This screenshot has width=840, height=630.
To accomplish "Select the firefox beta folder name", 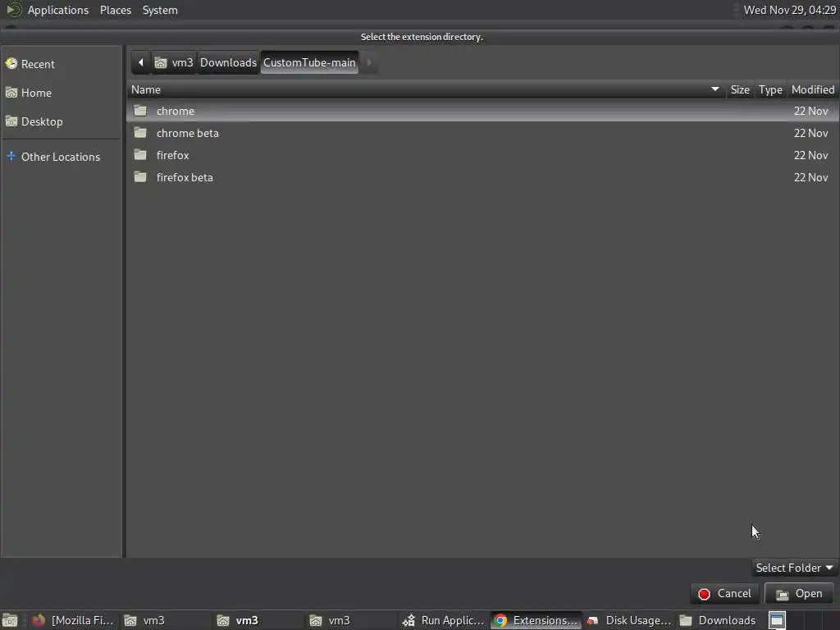I will [185, 177].
